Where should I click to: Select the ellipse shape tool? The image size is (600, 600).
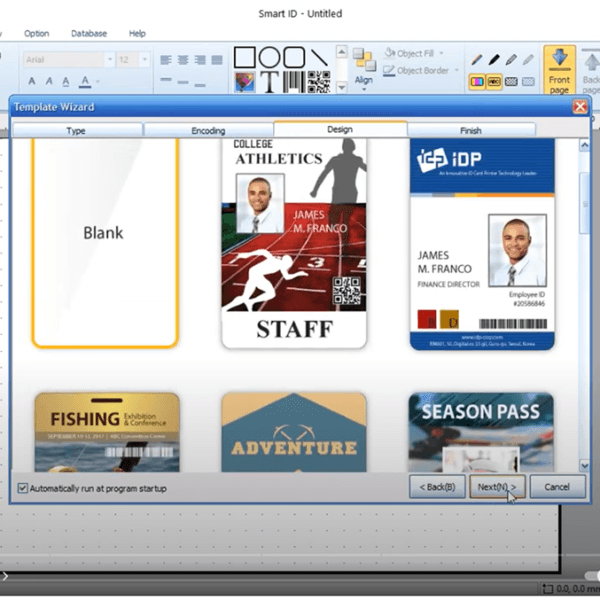point(269,57)
